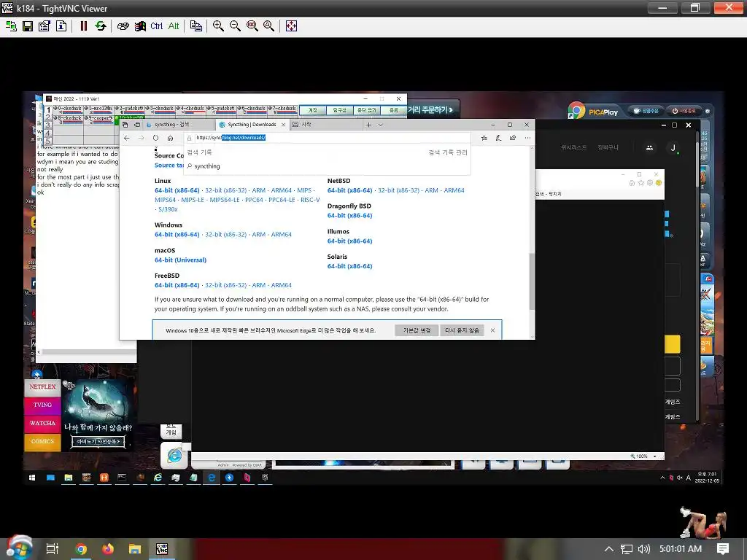Download Windows 64-bit (x86-64) build
The image size is (747, 560).
click(x=177, y=235)
